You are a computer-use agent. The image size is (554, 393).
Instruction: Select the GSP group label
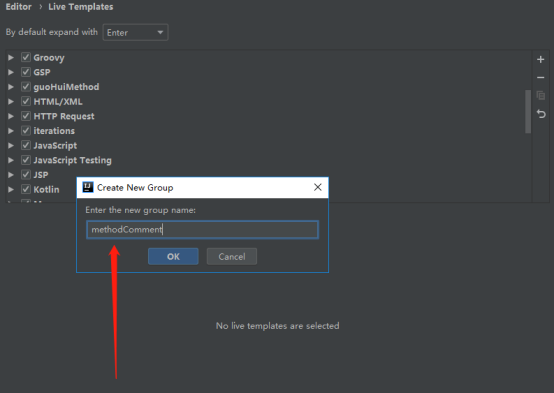(42, 72)
